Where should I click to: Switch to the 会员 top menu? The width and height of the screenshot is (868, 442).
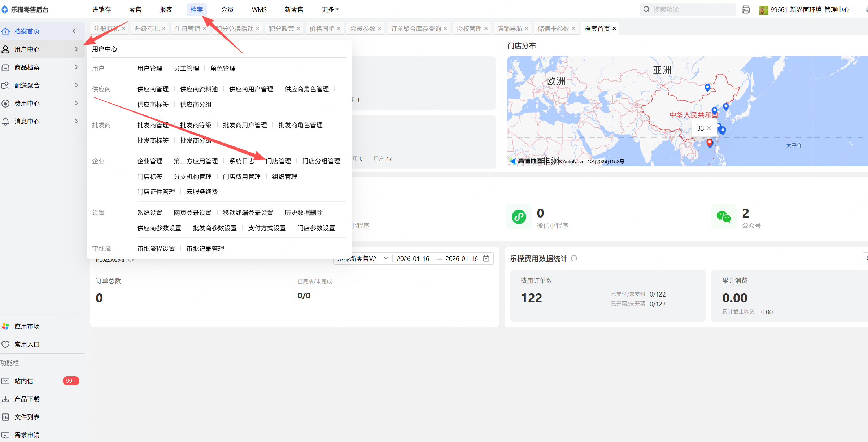coord(227,10)
